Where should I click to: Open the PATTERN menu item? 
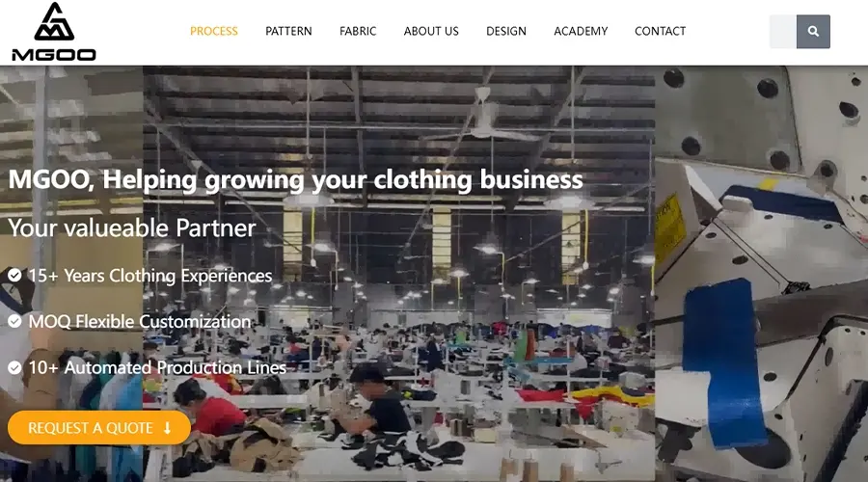288,32
